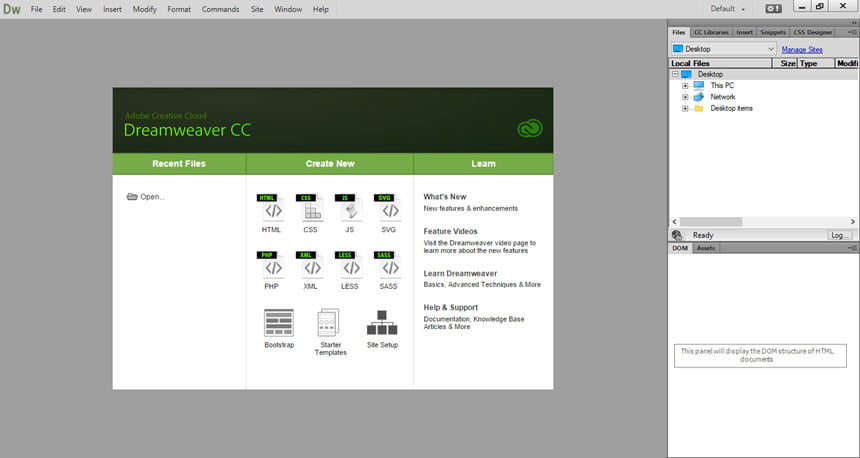The image size is (860, 458).
Task: Launch Site Setup icon
Action: tap(382, 323)
